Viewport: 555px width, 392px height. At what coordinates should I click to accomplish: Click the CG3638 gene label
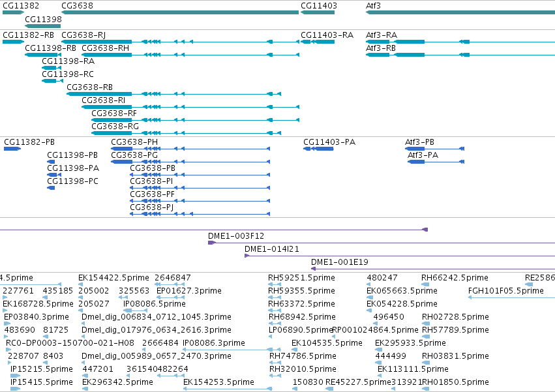click(77, 6)
